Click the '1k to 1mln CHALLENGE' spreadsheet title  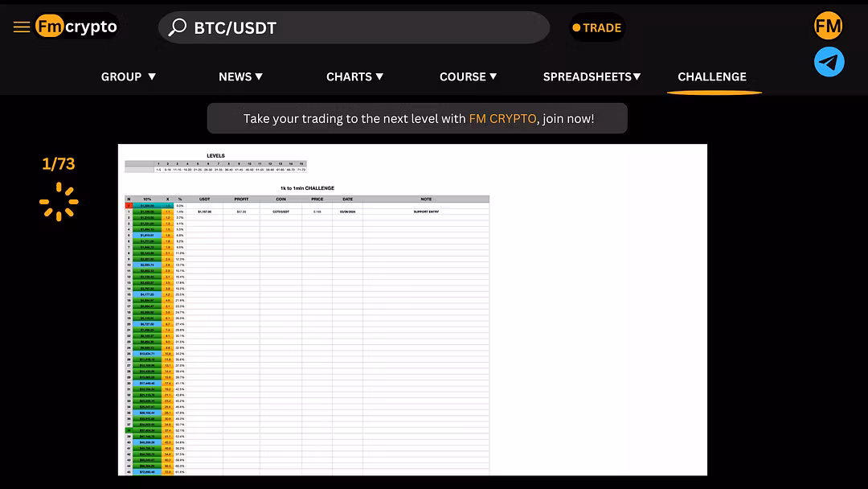pos(307,188)
